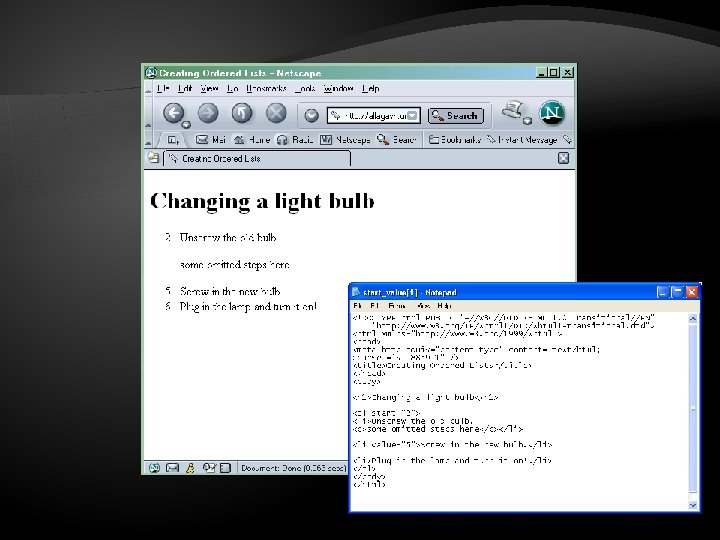Click Home in the personal toolbar

252,140
